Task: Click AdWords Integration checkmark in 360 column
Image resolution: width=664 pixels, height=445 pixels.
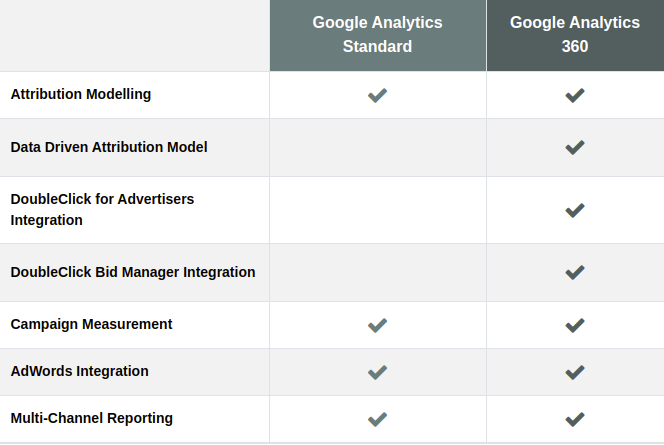Action: (575, 372)
